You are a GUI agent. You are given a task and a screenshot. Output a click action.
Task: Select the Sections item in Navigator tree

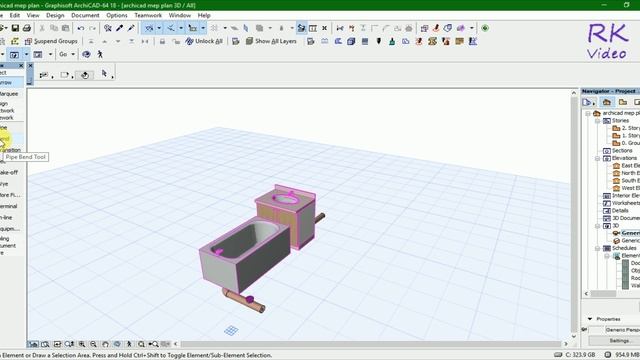pyautogui.click(x=622, y=151)
